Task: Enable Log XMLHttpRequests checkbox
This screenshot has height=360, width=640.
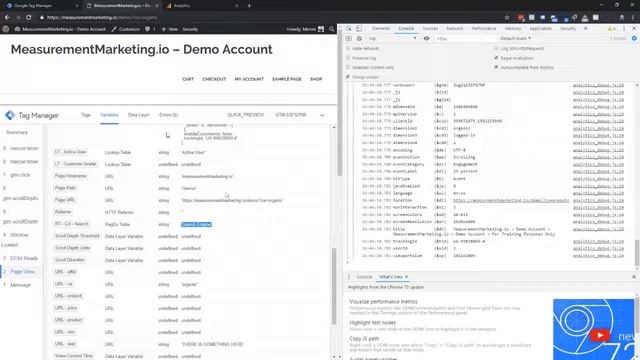Action: 496,48
